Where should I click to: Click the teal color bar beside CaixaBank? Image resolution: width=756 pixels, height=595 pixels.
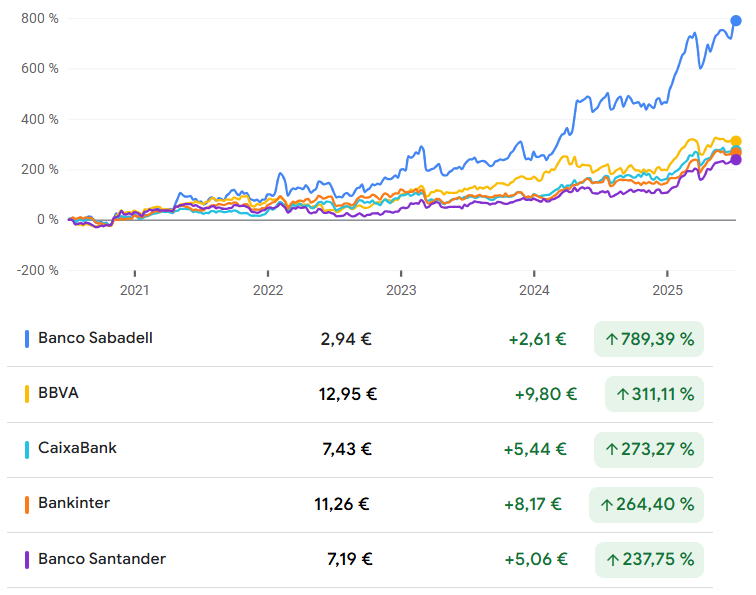point(27,449)
